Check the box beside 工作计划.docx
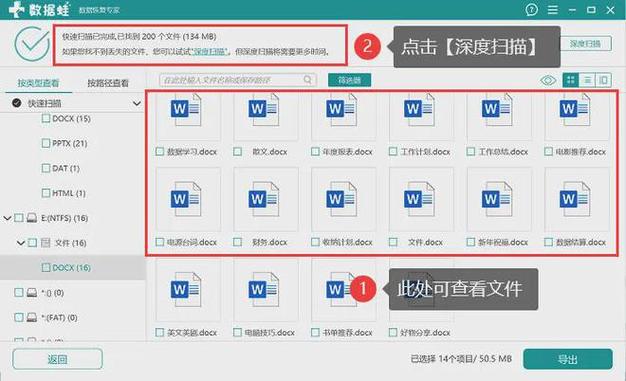The width and height of the screenshot is (626, 381). click(393, 152)
